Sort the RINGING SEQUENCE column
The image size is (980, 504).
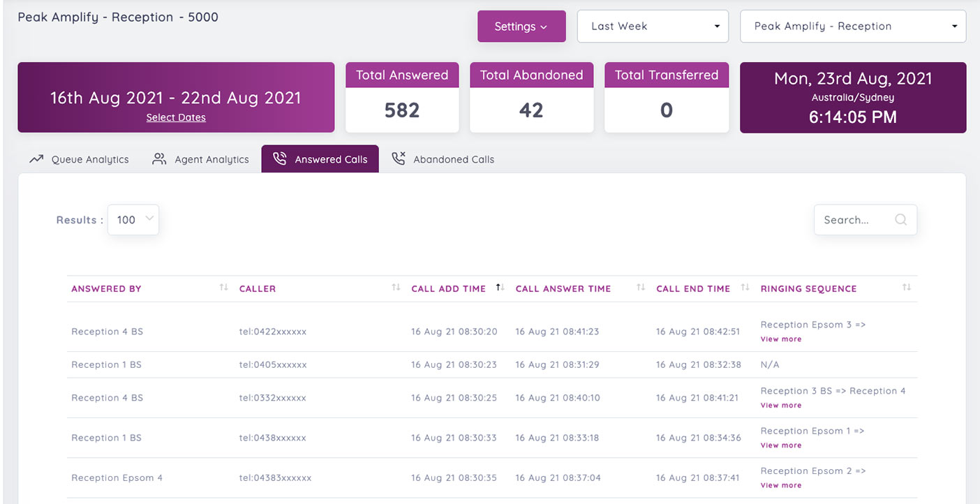pyautogui.click(x=906, y=286)
